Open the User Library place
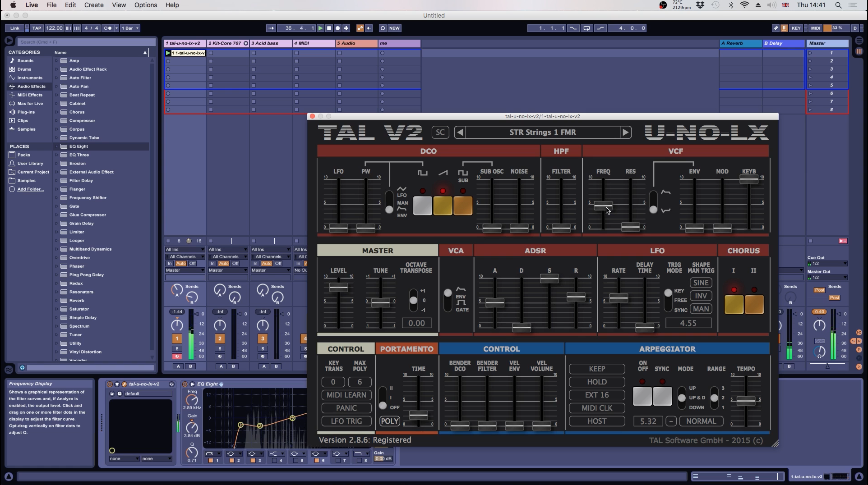Image resolution: width=868 pixels, height=485 pixels. pos(30,163)
